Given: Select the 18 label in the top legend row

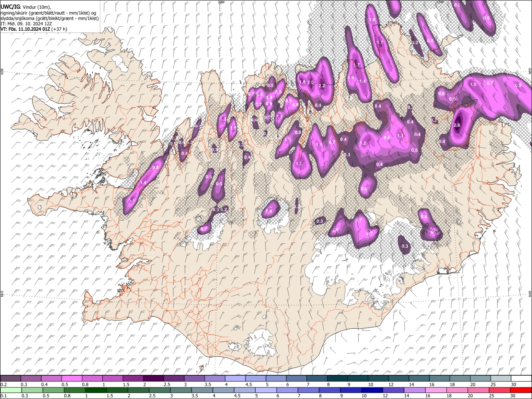Looking at the screenshot, I should (x=452, y=384).
